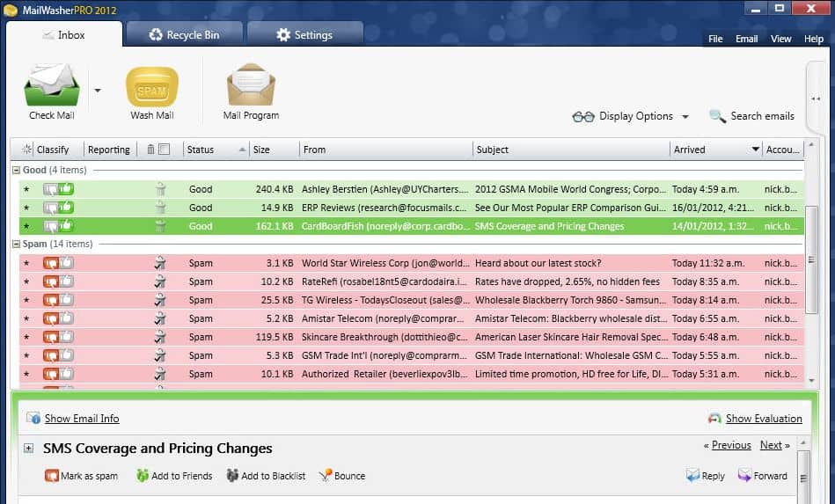Click thumbs-up on World Star Wireless email
835x504 pixels.
tap(67, 263)
